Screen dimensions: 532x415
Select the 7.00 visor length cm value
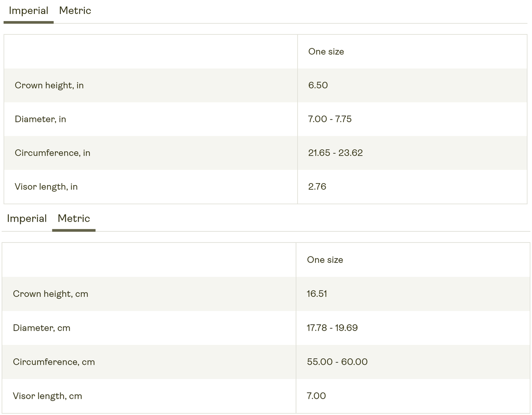click(316, 396)
